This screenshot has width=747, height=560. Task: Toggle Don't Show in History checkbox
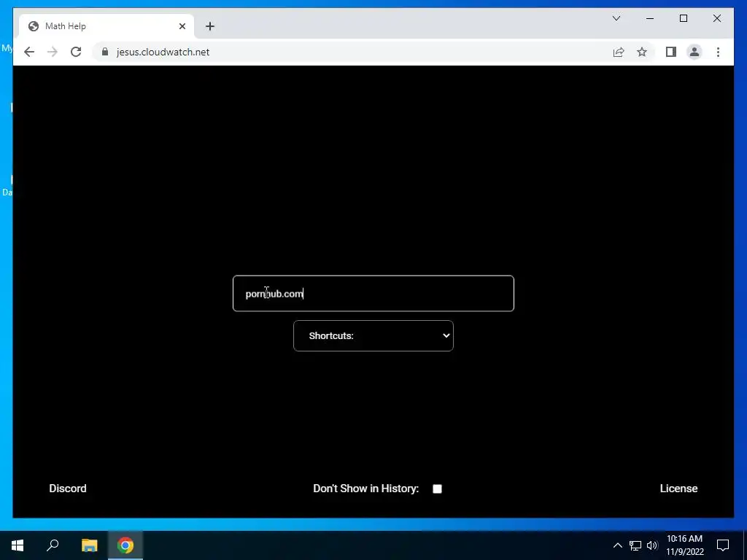438,489
